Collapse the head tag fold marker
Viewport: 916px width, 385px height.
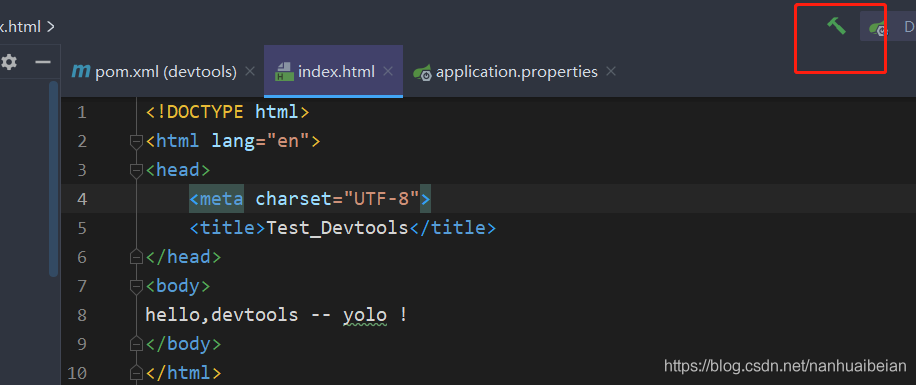(x=136, y=170)
